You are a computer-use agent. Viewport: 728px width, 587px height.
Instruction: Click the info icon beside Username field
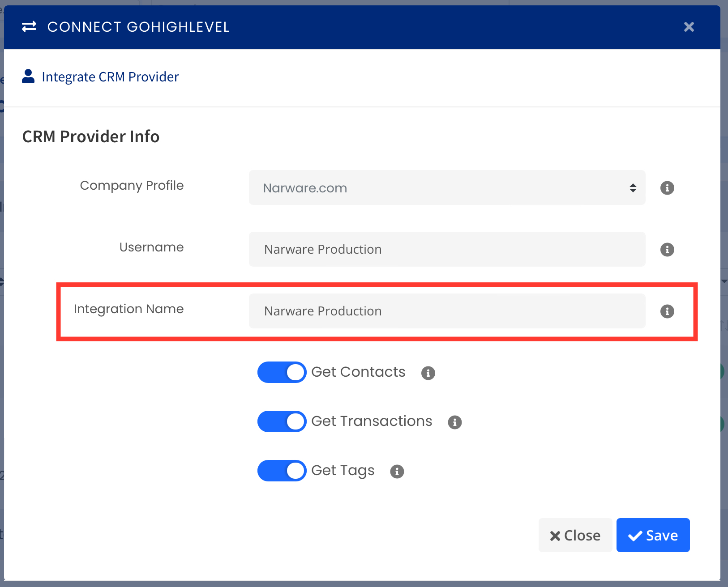(667, 250)
